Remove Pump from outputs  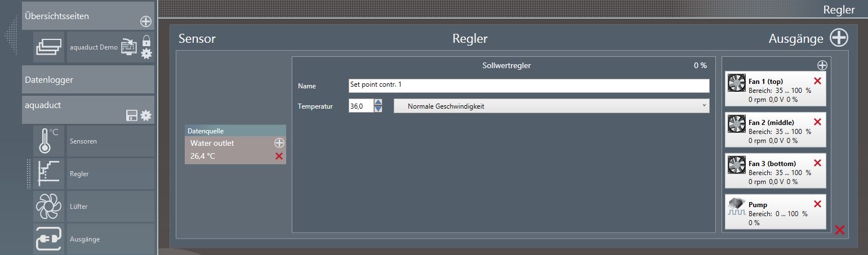click(x=818, y=204)
